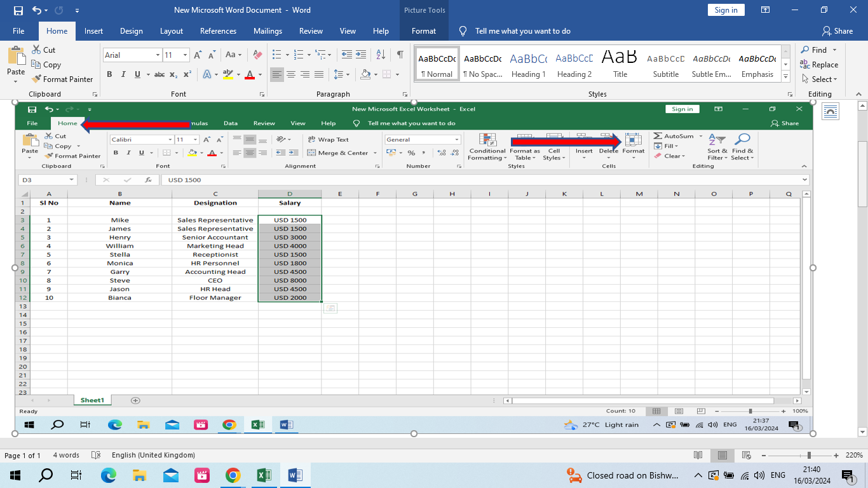
Task: Toggle Subscript in Word's Font group
Action: (173, 74)
